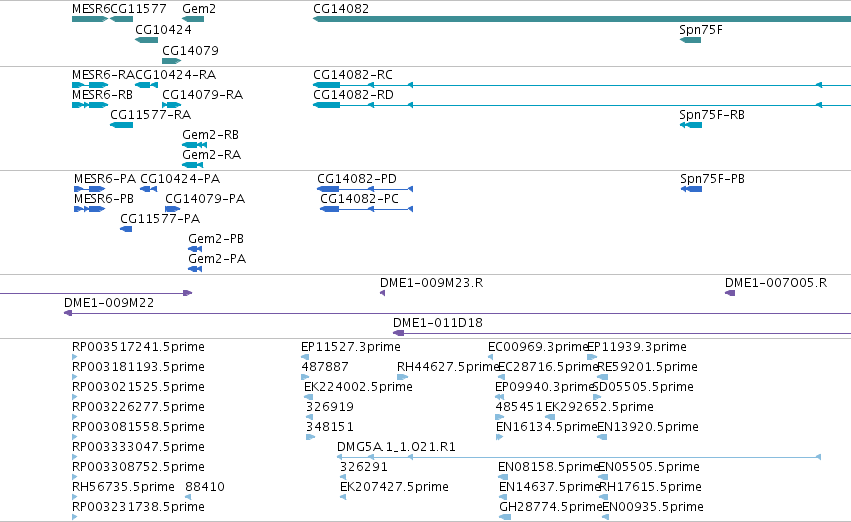
Task: Open transcript CG14082-RC label
Action: click(x=353, y=74)
